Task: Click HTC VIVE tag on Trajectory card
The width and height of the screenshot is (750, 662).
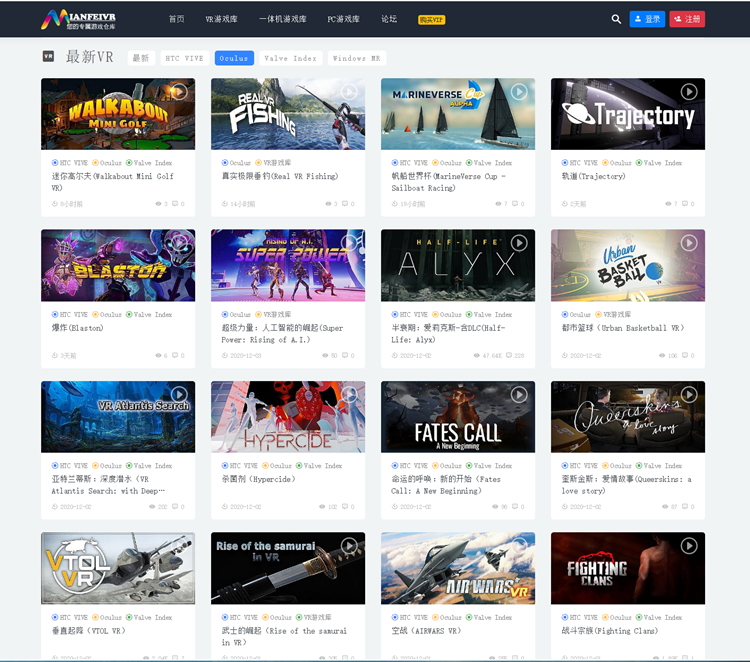Action: [x=579, y=163]
